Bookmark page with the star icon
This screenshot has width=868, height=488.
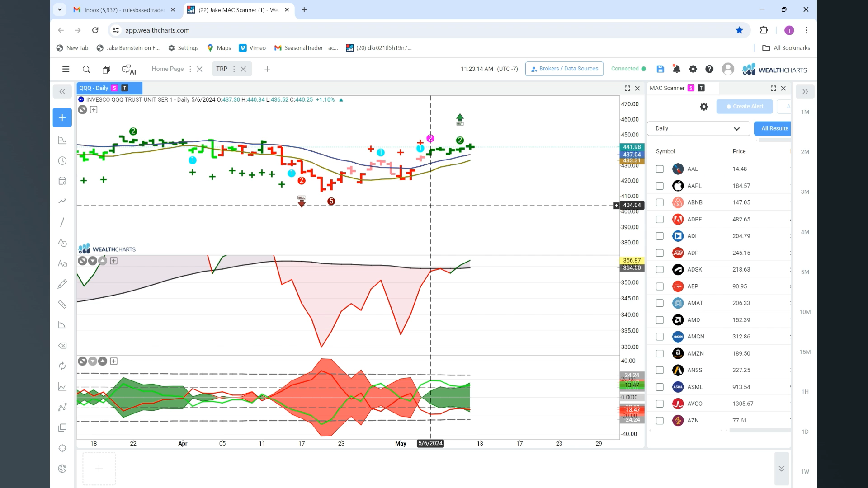[x=739, y=30]
